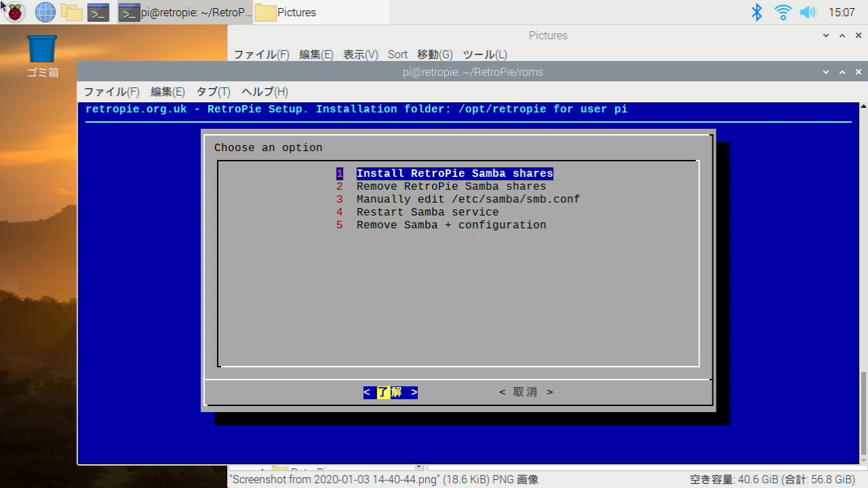The image size is (868, 488).
Task: Confirm with the 了解 button
Action: (391, 392)
